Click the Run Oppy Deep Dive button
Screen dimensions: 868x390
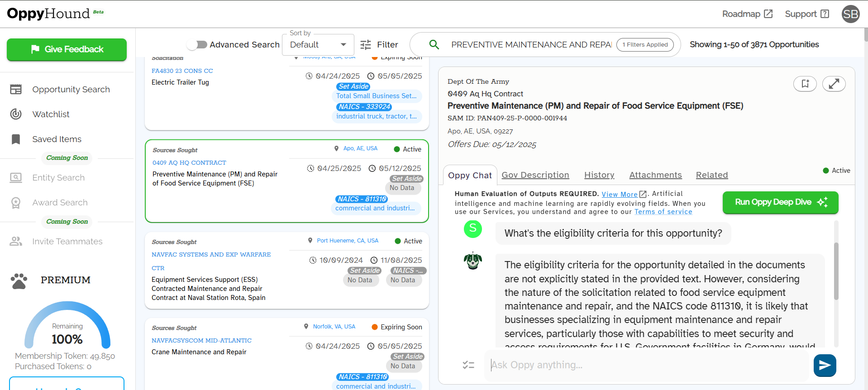(780, 202)
